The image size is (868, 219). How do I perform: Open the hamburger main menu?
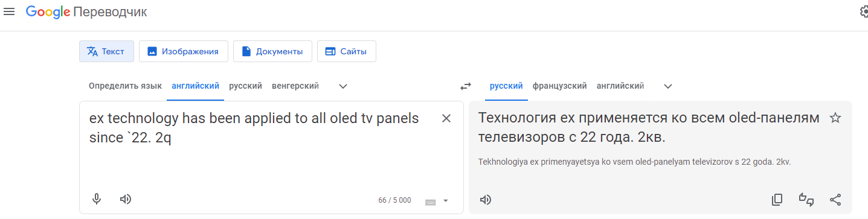tap(9, 12)
